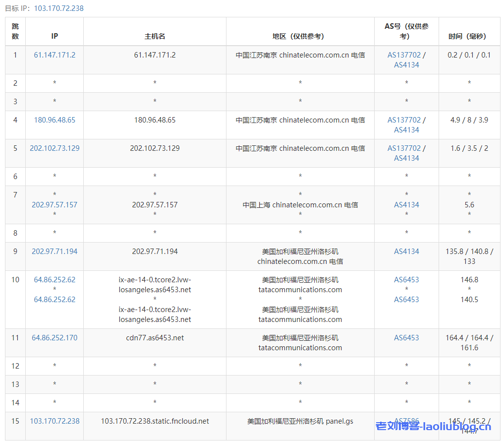The image size is (504, 445).
Task: Click the AS6453 link for hop 11
Action: click(x=406, y=337)
